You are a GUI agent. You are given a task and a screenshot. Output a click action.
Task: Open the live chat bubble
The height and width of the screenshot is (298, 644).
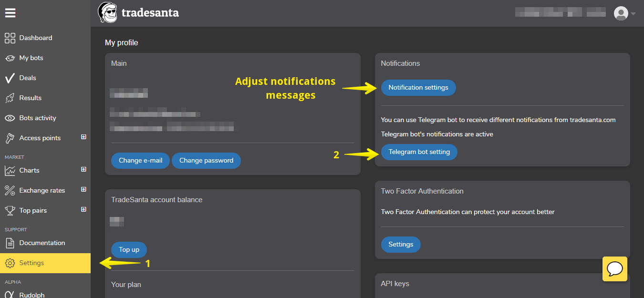(x=615, y=269)
